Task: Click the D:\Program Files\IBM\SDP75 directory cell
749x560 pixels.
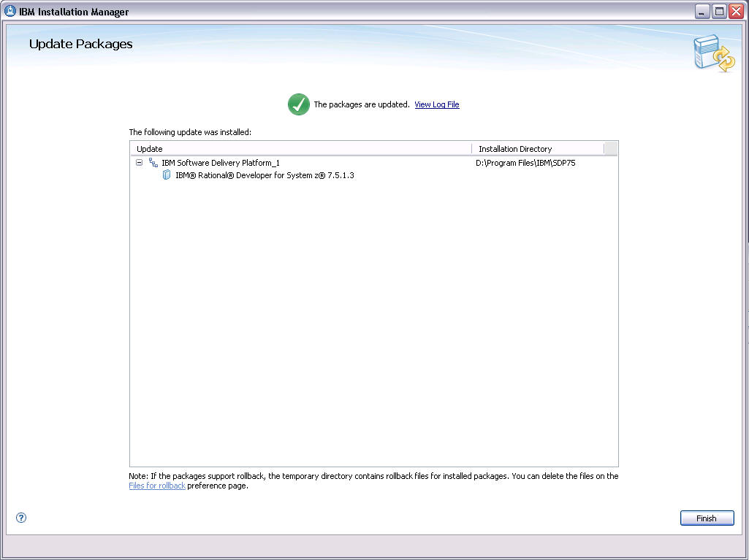Action: [525, 163]
